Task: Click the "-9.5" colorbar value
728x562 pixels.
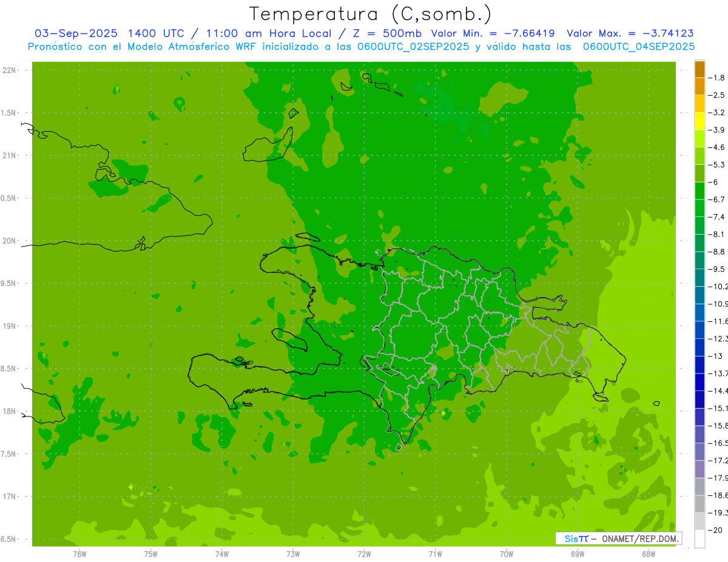Action: [x=716, y=269]
